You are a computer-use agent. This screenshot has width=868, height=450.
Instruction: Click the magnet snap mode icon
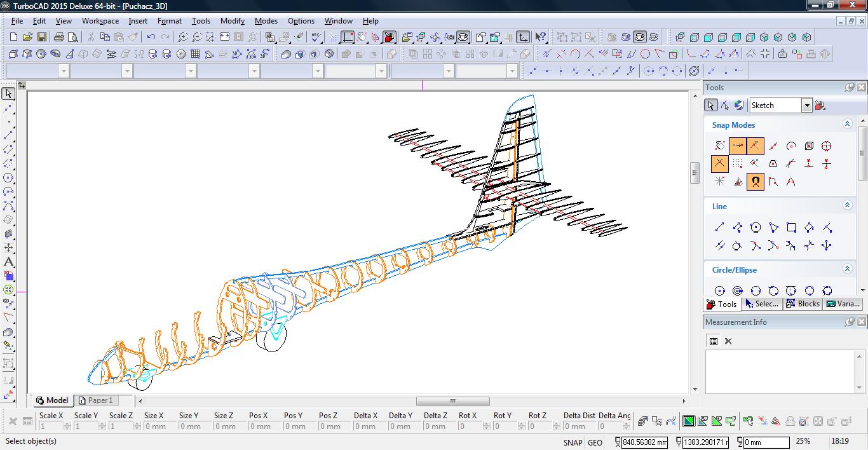coord(755,182)
